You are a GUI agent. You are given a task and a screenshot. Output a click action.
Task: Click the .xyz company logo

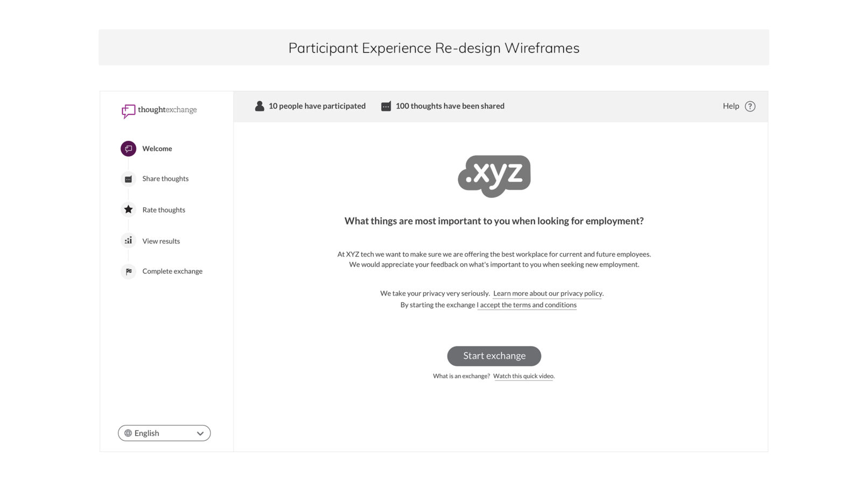tap(494, 175)
